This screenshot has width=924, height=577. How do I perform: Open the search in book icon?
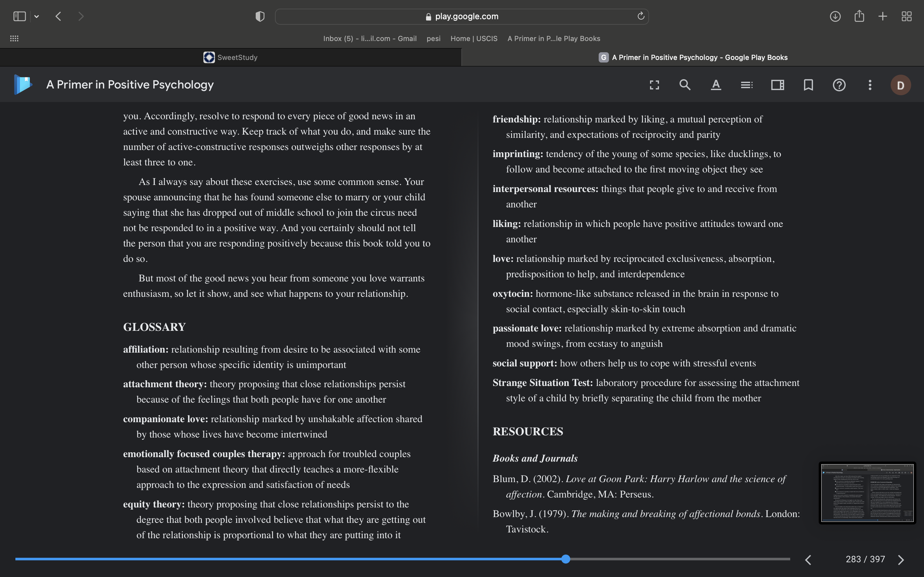pos(685,85)
